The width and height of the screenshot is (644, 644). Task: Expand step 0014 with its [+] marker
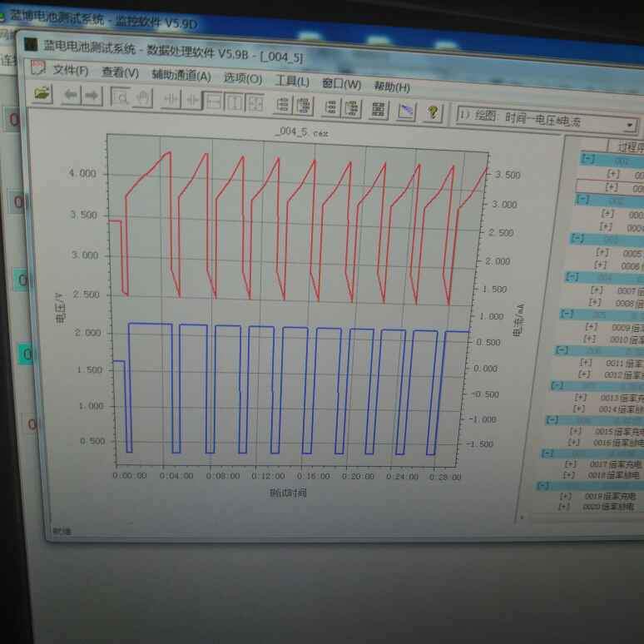pyautogui.click(x=578, y=409)
